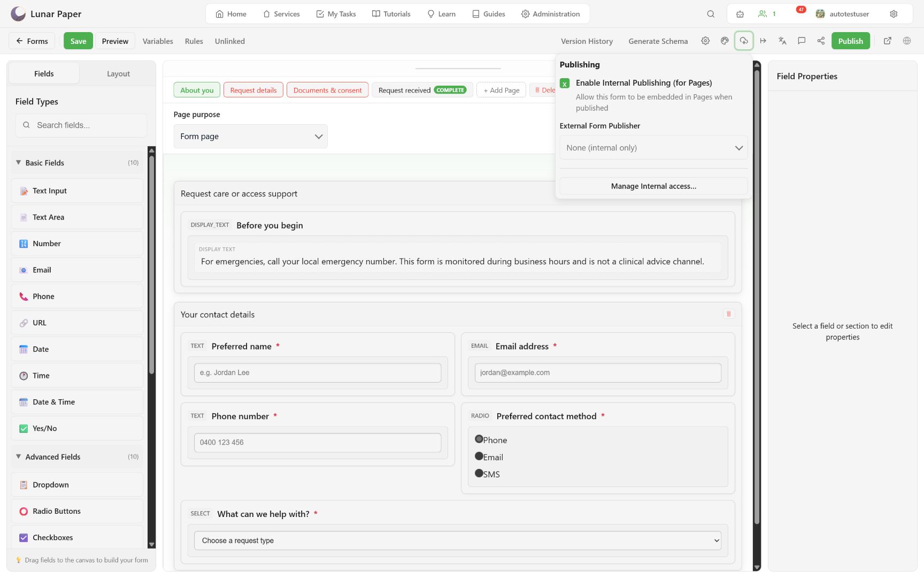Switch to the Layout tab
924x578 pixels.
click(118, 74)
